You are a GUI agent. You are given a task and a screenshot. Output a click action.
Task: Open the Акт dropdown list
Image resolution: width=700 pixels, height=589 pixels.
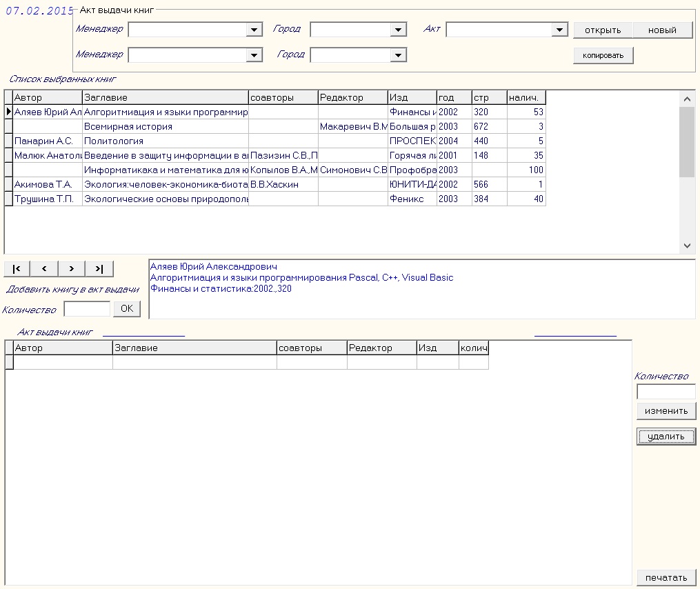click(x=559, y=30)
